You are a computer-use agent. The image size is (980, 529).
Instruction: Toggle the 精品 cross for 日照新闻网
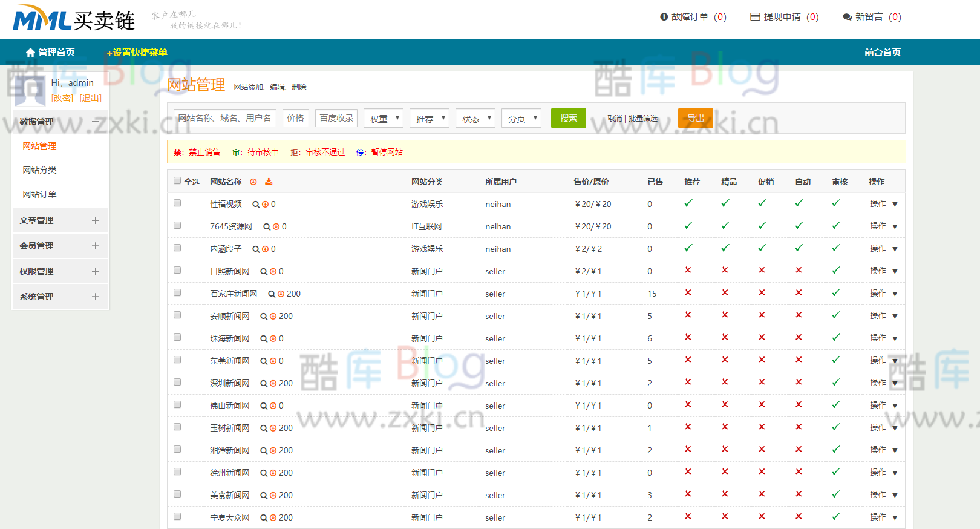pyautogui.click(x=725, y=270)
